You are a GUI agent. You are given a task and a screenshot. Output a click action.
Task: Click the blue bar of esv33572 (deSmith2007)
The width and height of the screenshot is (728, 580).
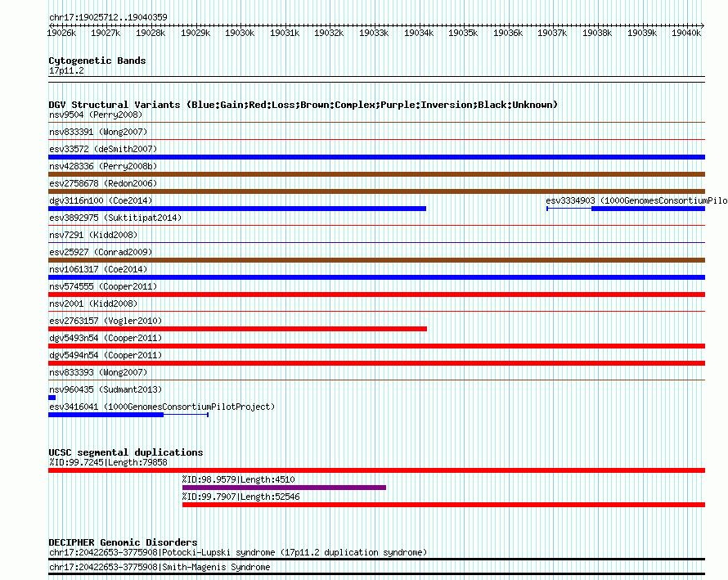tap(376, 157)
